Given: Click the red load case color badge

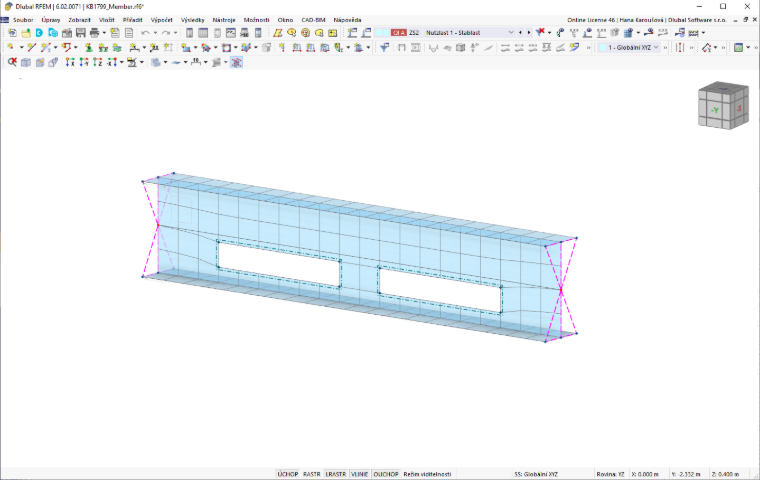Looking at the screenshot, I should pyautogui.click(x=398, y=32).
